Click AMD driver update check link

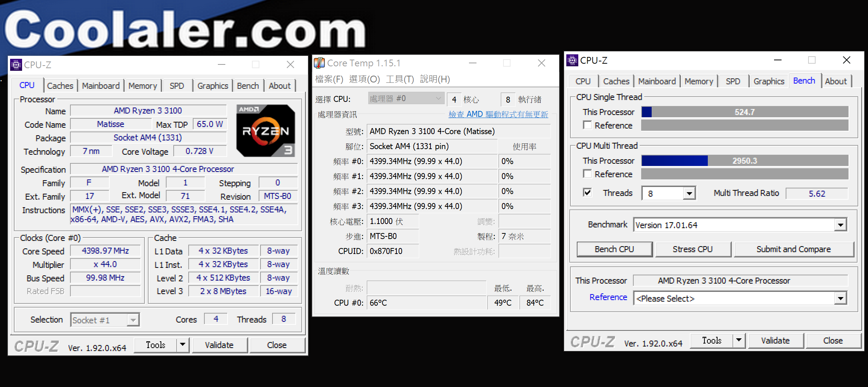click(x=498, y=114)
